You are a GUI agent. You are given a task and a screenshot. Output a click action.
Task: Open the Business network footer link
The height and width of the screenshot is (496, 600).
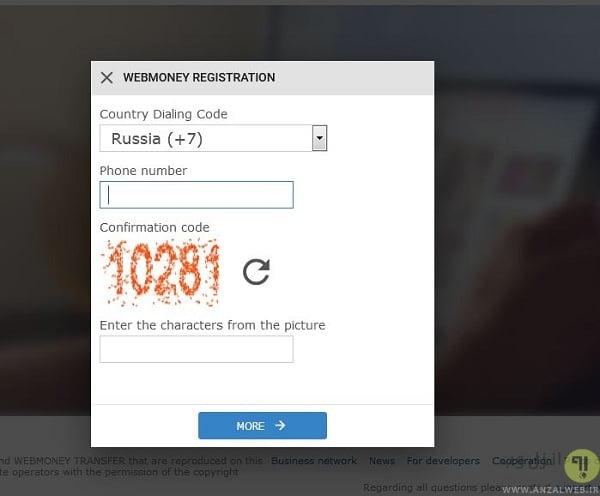tap(314, 461)
